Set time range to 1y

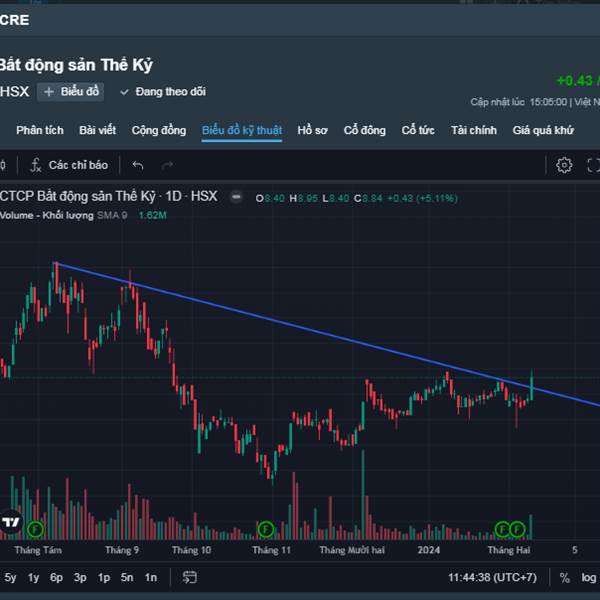click(33, 577)
